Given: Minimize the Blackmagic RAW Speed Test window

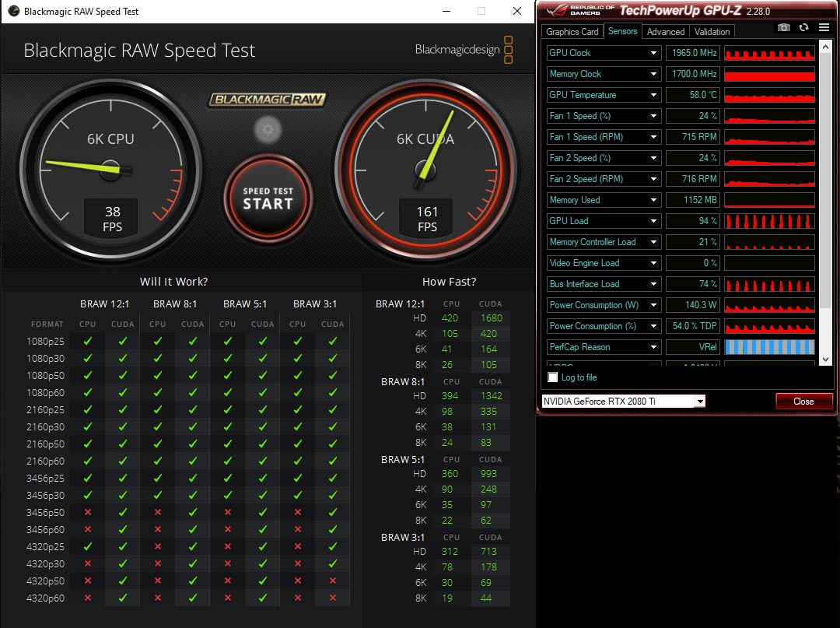Looking at the screenshot, I should point(446,11).
